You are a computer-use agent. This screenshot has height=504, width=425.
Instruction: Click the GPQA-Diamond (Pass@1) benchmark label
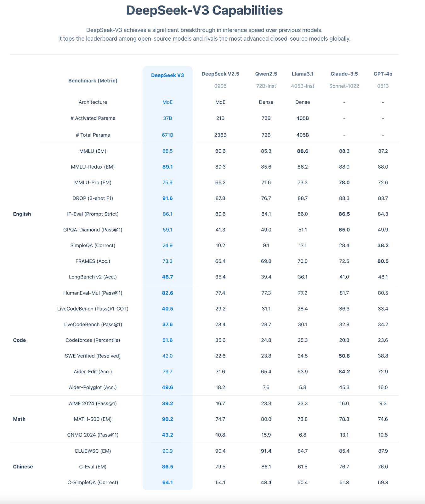point(93,230)
